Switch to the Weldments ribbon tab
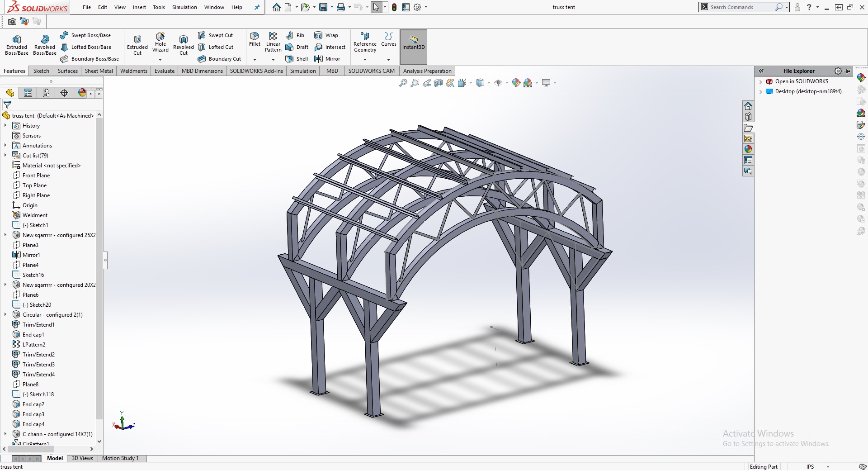The image size is (868, 475). (133, 71)
